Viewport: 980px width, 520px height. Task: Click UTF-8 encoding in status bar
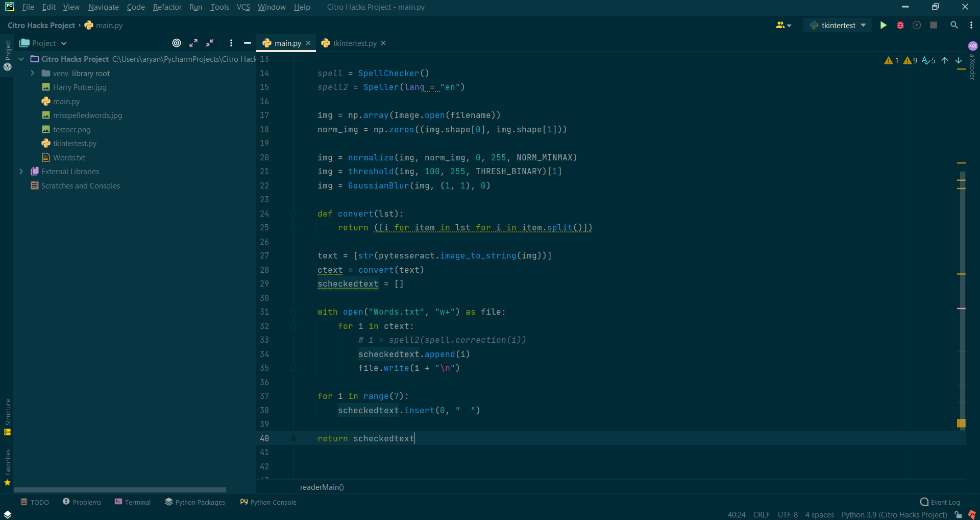[x=788, y=514]
